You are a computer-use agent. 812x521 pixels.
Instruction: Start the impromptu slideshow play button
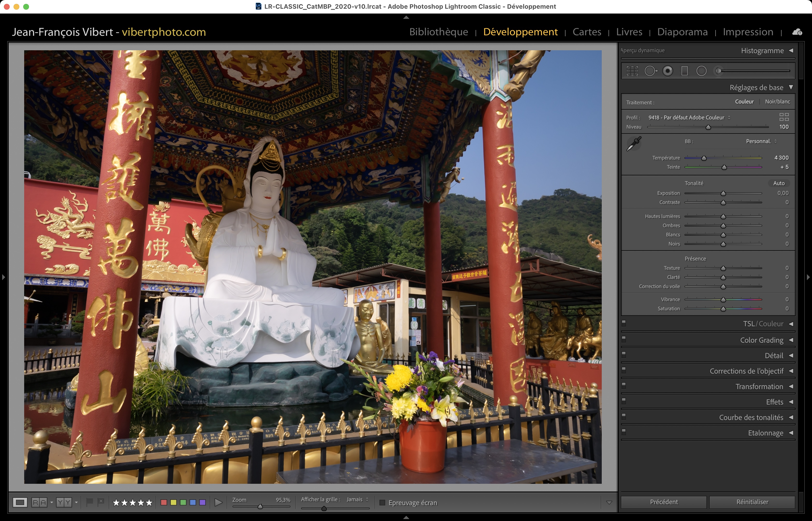pyautogui.click(x=218, y=502)
